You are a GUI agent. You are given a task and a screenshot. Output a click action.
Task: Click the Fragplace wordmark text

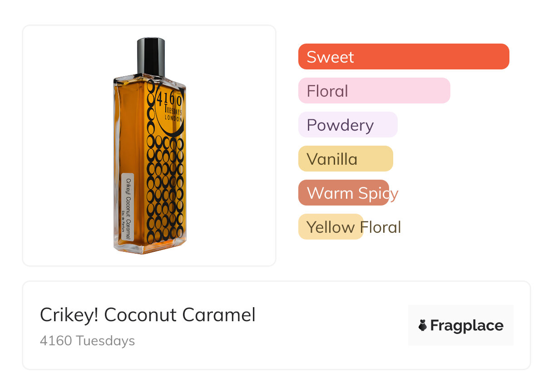coord(467,326)
